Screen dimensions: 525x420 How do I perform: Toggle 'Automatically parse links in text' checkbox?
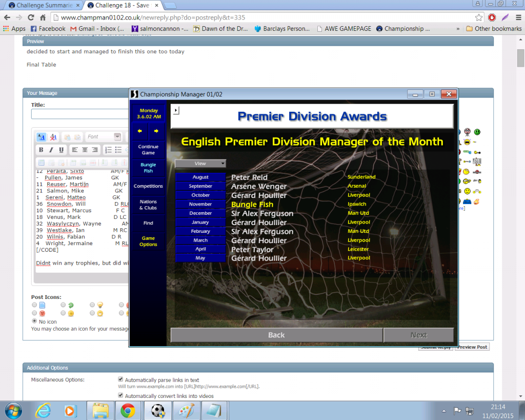(x=120, y=379)
